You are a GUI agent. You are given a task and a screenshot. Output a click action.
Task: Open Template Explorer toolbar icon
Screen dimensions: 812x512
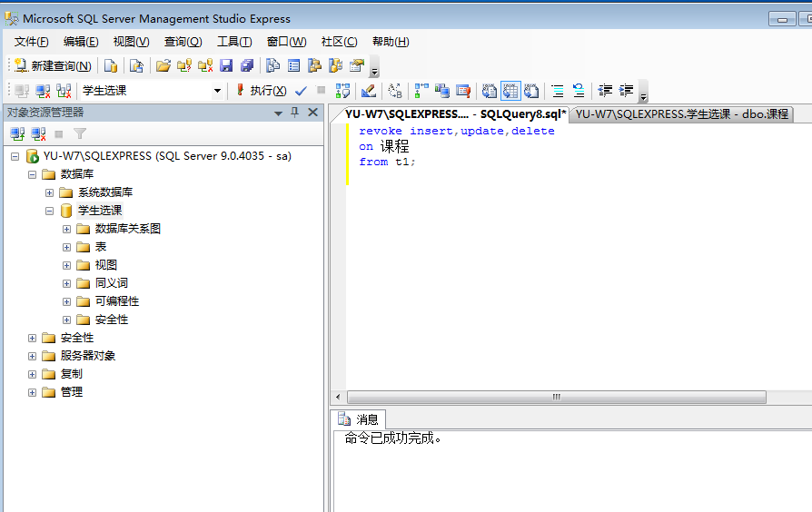tap(335, 65)
